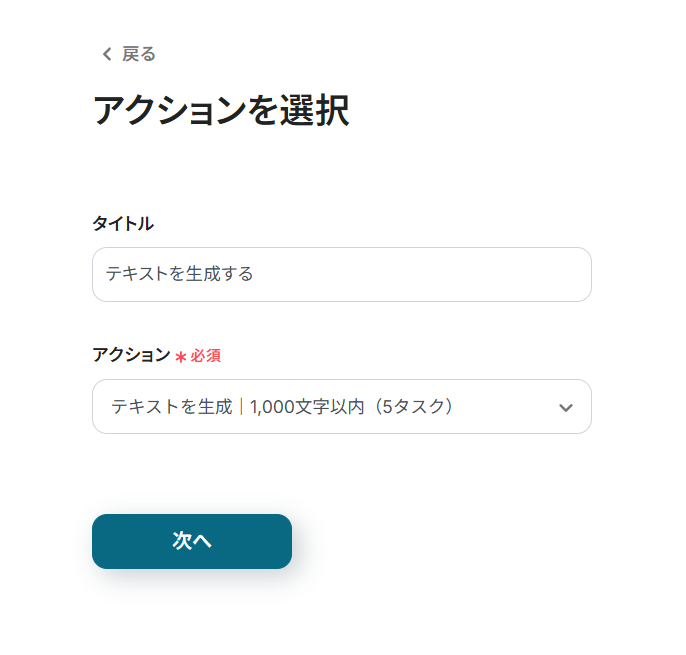Image resolution: width=686 pixels, height=655 pixels.
Task: Open the アクション dropdown menu
Action: 341,406
